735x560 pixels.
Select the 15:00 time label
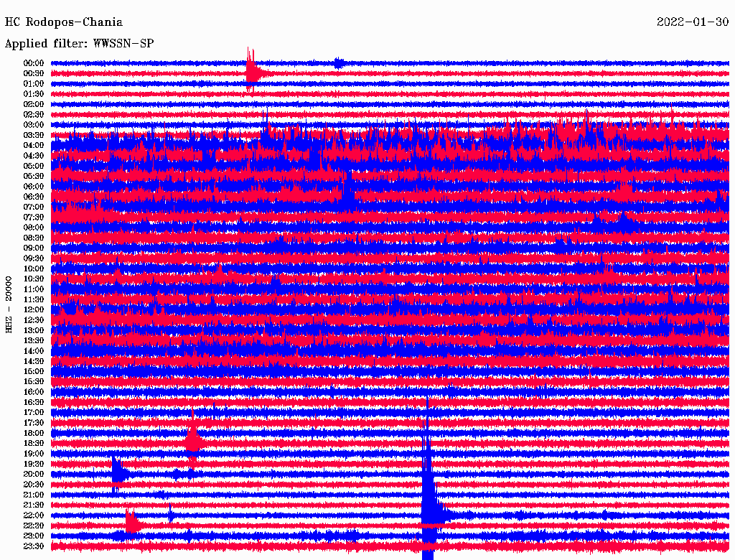33,371
